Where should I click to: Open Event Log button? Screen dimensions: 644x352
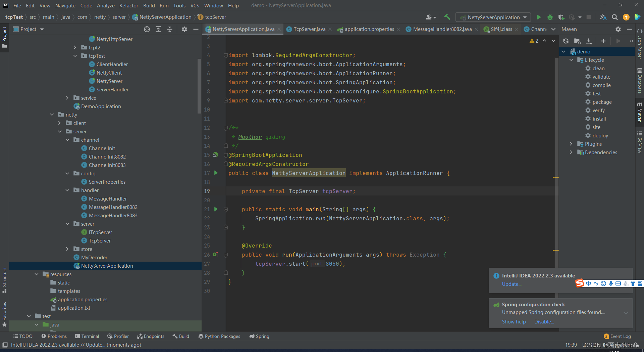click(617, 336)
